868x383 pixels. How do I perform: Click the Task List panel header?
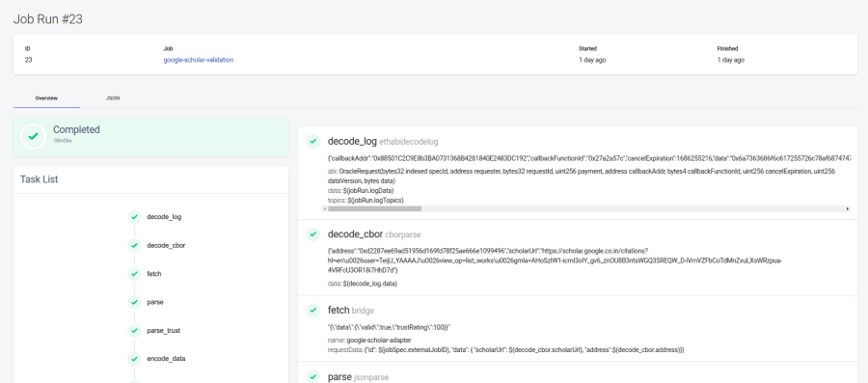point(150,179)
